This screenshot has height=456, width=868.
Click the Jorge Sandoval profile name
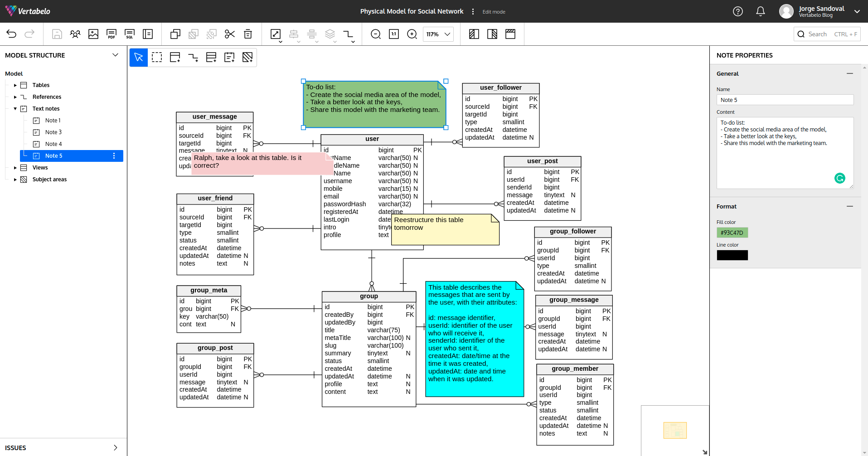(x=821, y=9)
